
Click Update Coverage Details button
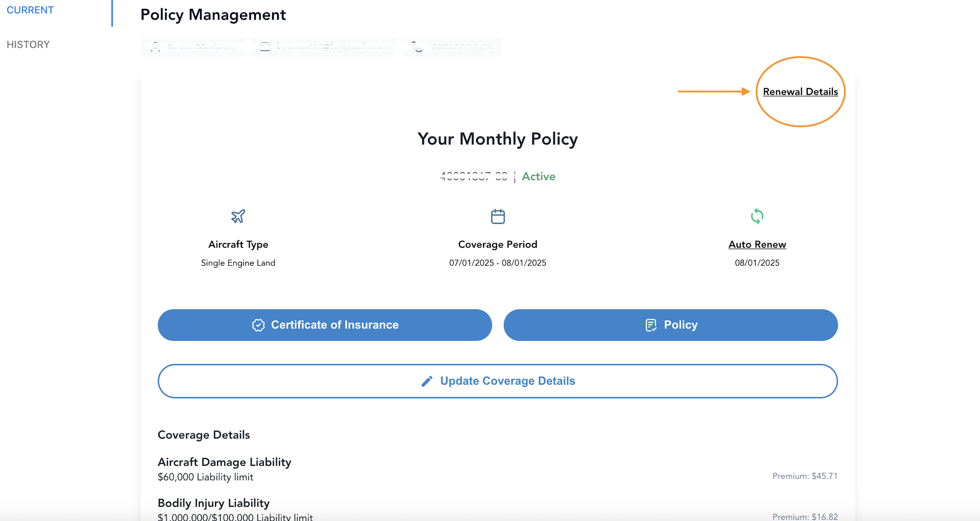pos(497,381)
